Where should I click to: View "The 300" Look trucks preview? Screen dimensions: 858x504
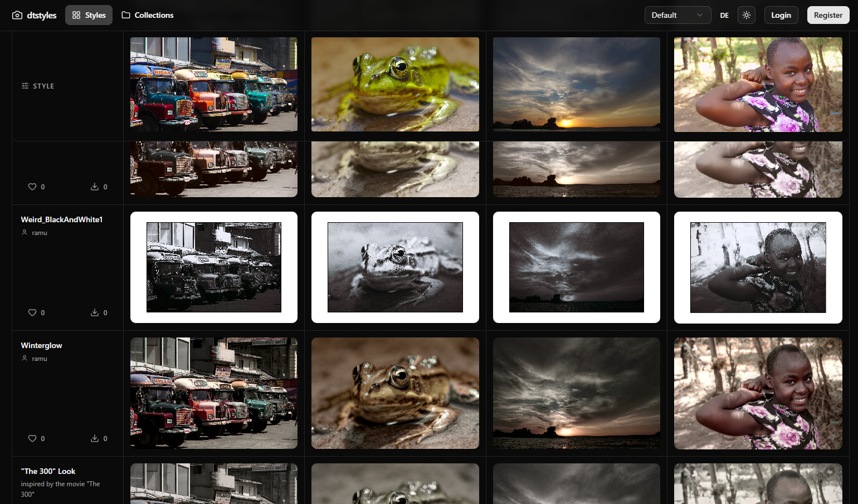coord(214,483)
